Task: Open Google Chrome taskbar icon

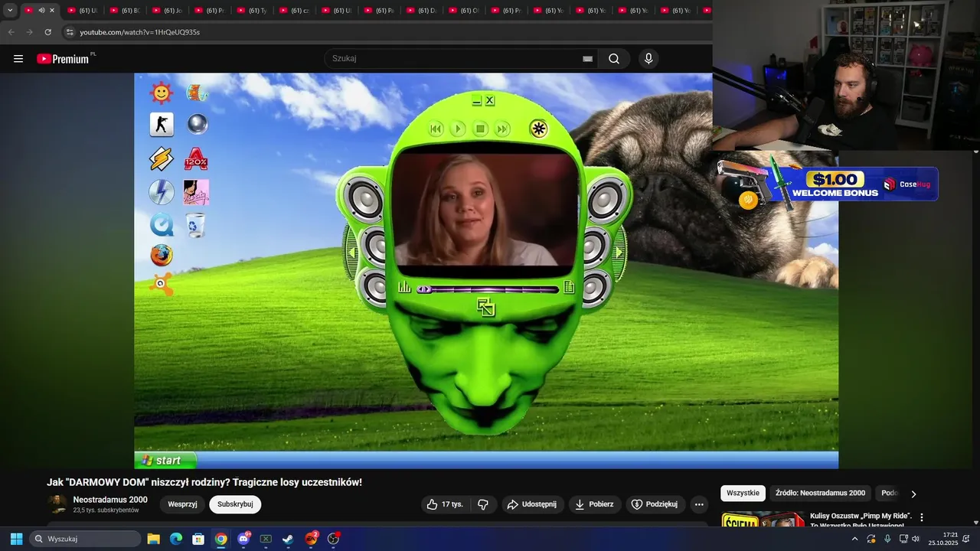Action: click(220, 539)
